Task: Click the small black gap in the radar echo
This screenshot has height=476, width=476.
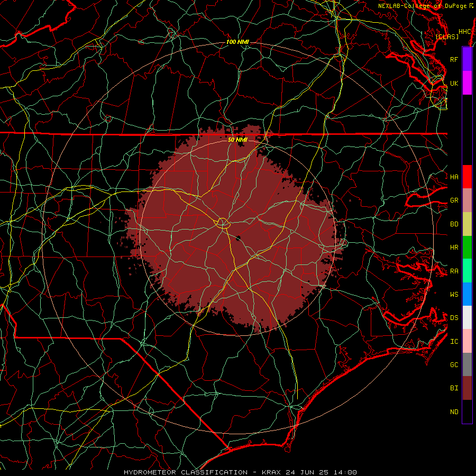Action: [x=238, y=237]
